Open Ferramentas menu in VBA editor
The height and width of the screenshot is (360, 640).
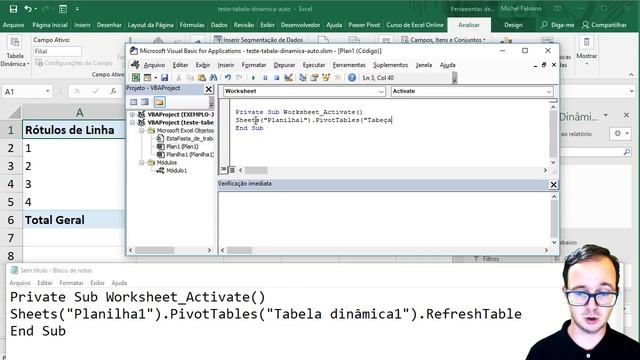click(x=349, y=65)
